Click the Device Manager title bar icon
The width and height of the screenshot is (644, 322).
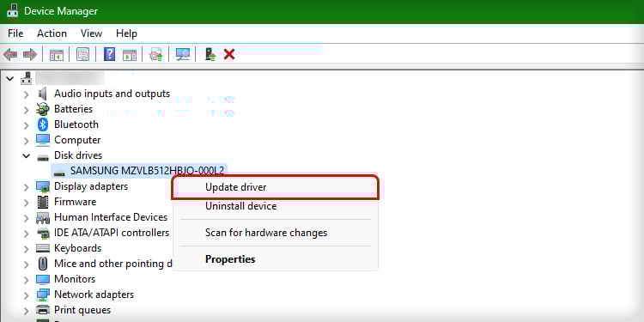click(x=12, y=10)
